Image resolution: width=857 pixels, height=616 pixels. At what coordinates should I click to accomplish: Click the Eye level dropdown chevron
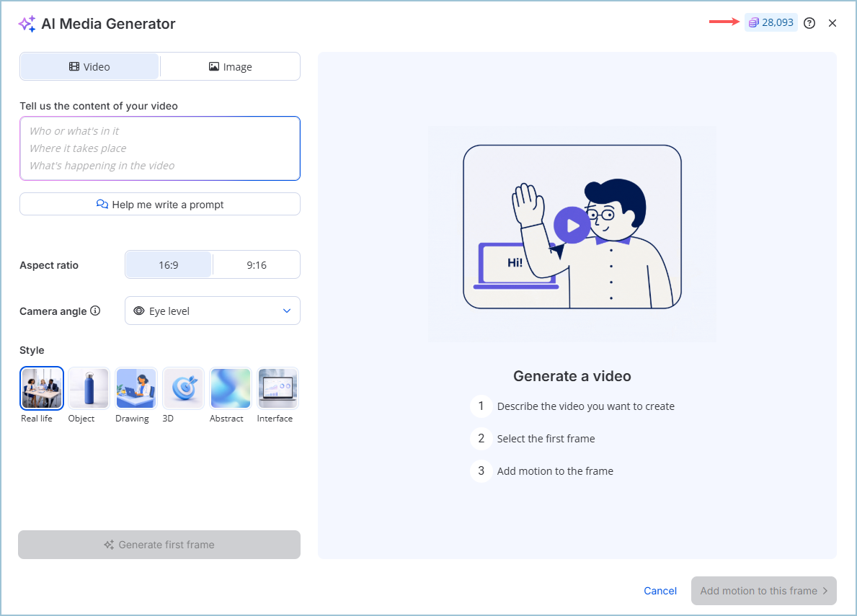coord(286,311)
